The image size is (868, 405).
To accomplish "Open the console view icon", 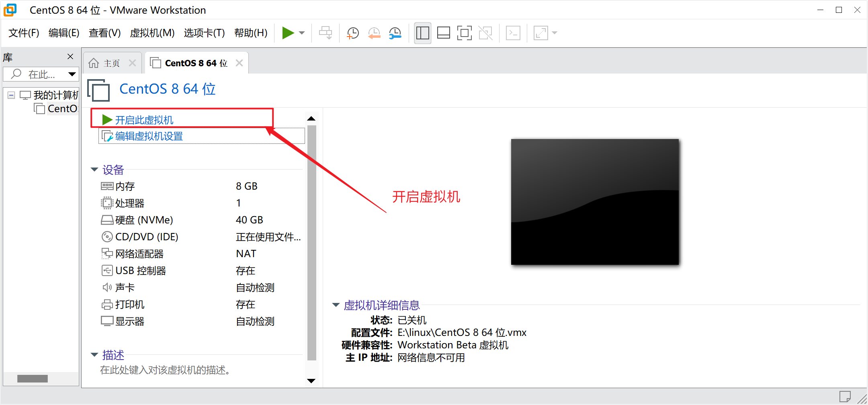I will point(513,33).
